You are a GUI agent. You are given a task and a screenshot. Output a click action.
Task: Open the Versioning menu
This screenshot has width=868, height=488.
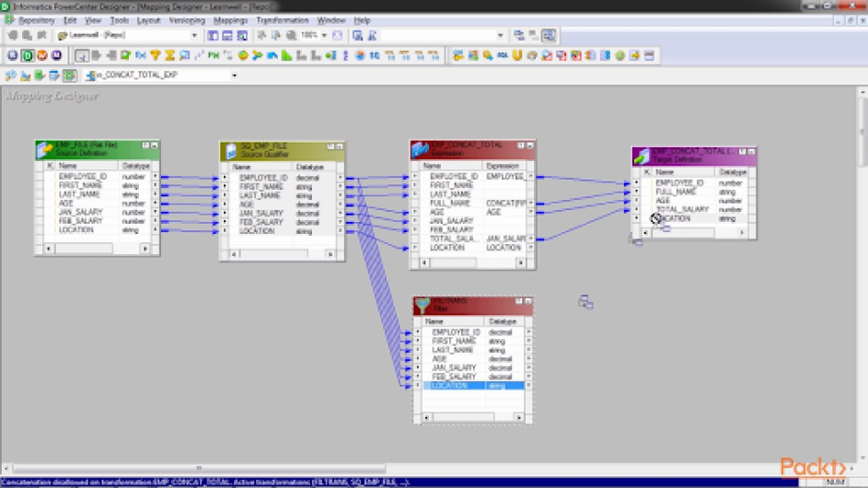(x=187, y=20)
